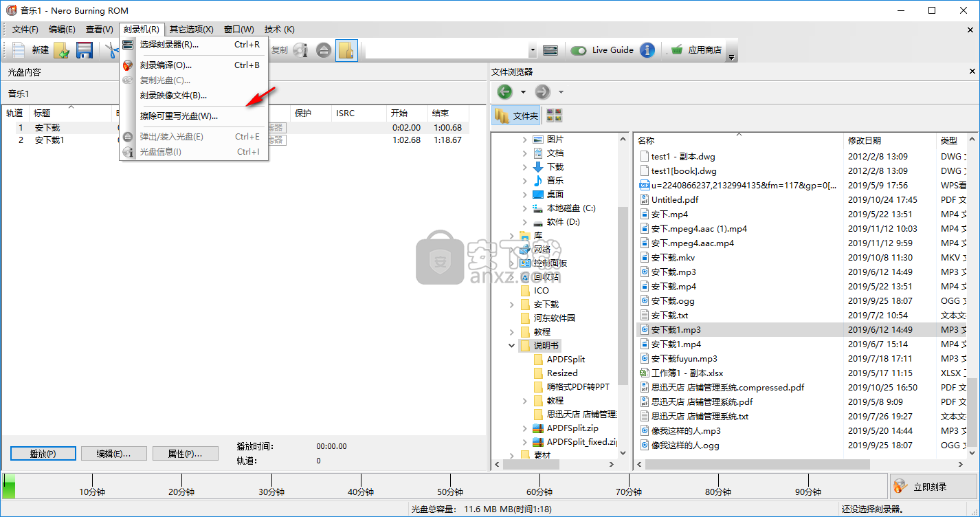Expand the 图片 folder tree node
The height and width of the screenshot is (517, 980).
point(526,139)
